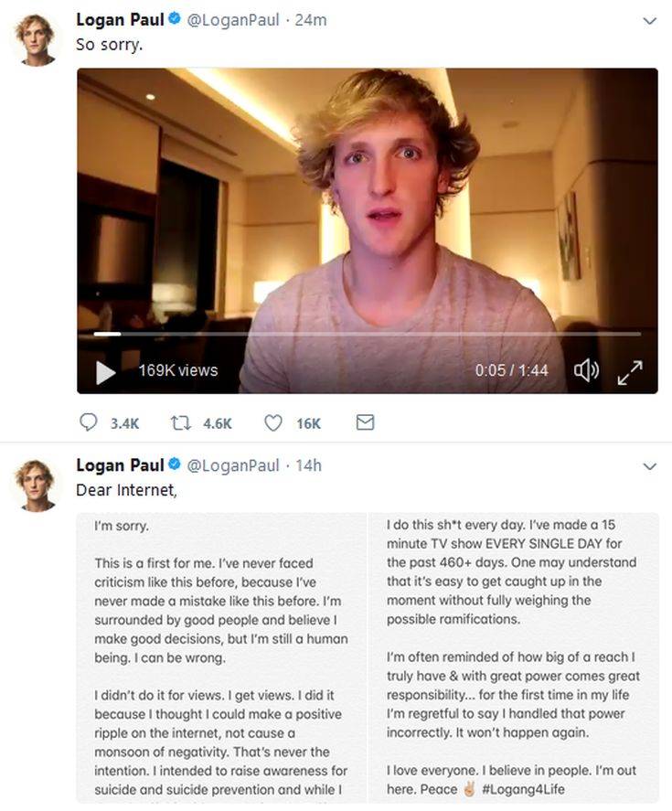Open the Dear Internet tweet's options chevron
This screenshot has width=672, height=811.
(649, 466)
